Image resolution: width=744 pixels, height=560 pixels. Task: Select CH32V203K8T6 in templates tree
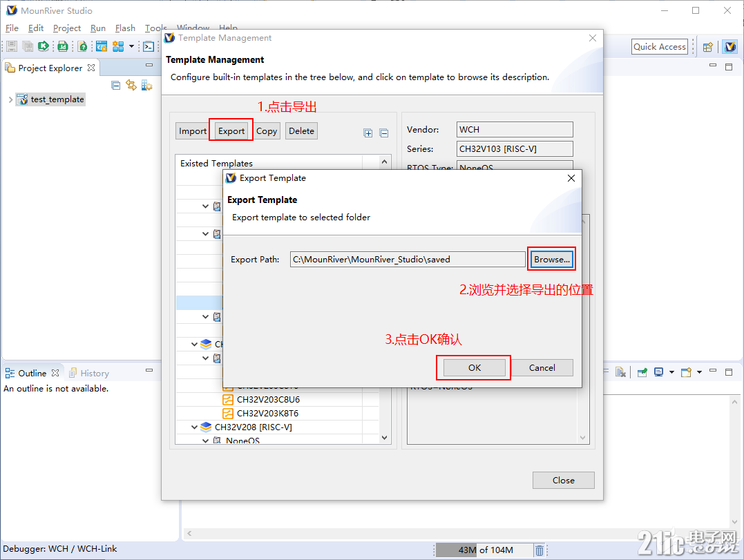click(x=267, y=414)
